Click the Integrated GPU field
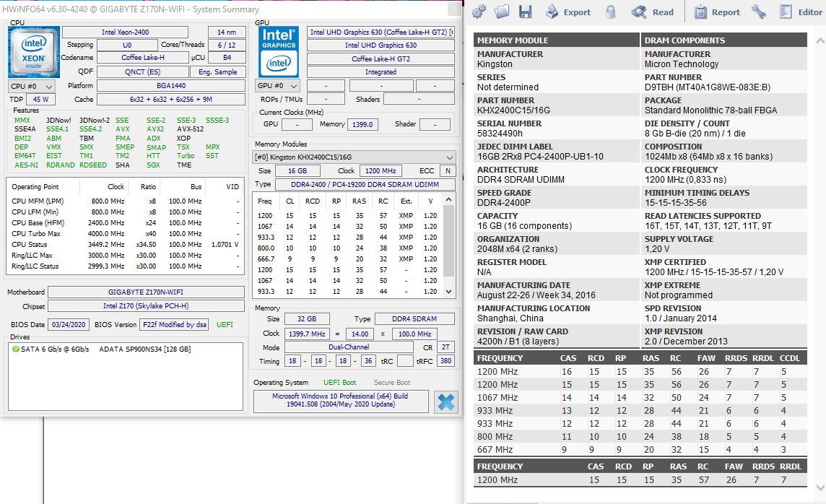Screen dimensions: 826x504 pyautogui.click(x=381, y=71)
